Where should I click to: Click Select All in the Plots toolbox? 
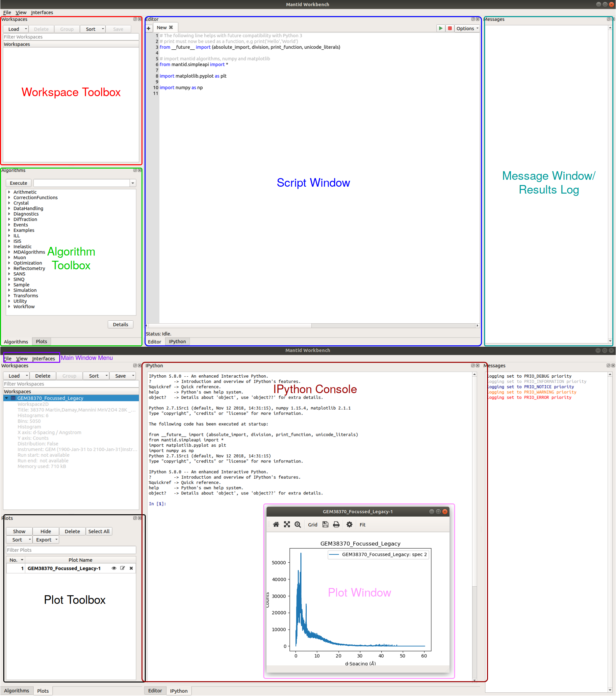coord(99,531)
